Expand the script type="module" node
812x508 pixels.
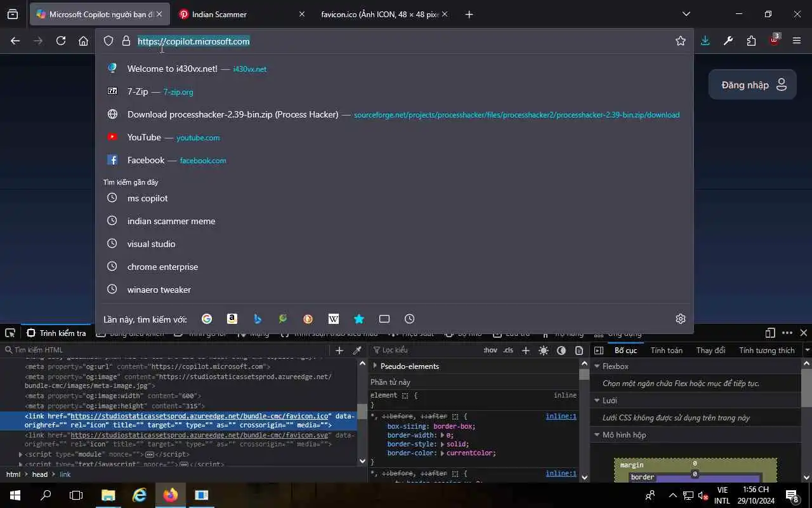point(20,454)
